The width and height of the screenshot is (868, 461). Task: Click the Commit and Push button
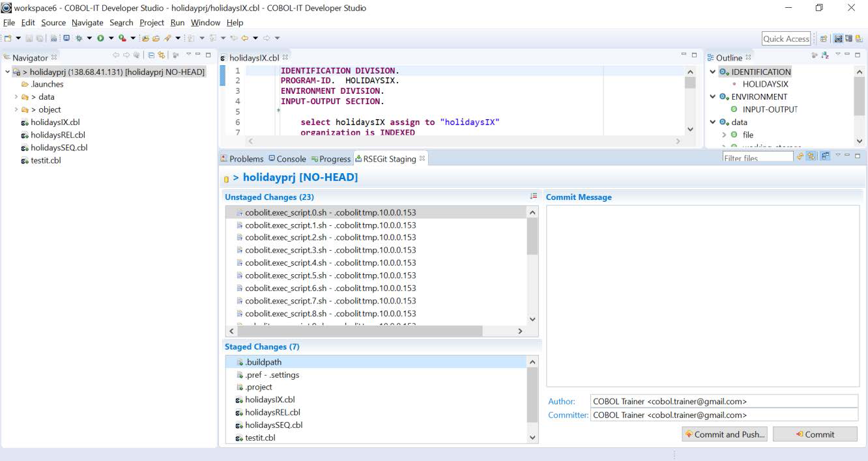[x=724, y=434]
